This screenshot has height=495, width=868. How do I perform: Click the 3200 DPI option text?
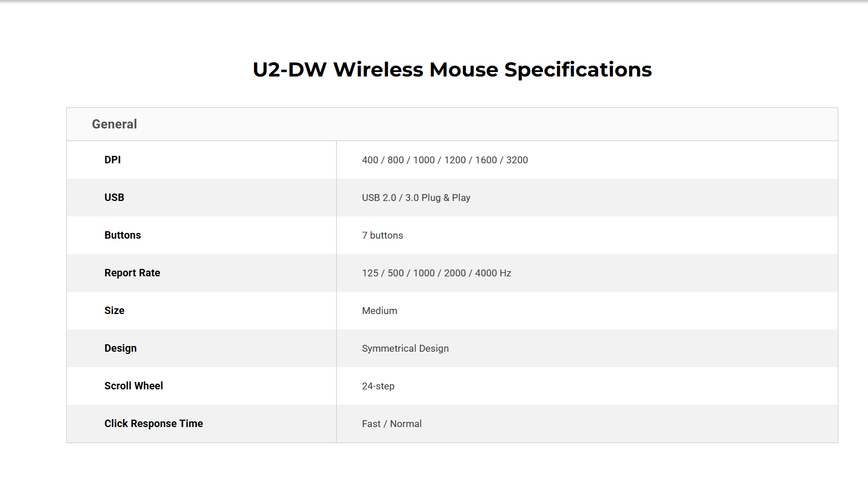click(x=517, y=160)
